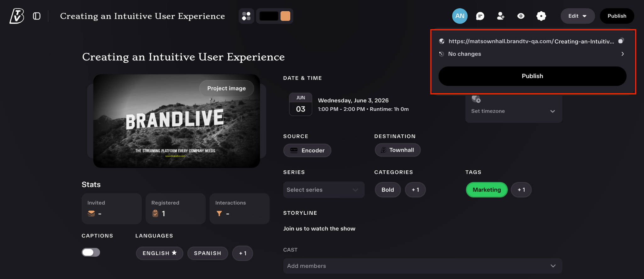Toggle the Captions switch
The width and height of the screenshot is (644, 279).
click(91, 252)
